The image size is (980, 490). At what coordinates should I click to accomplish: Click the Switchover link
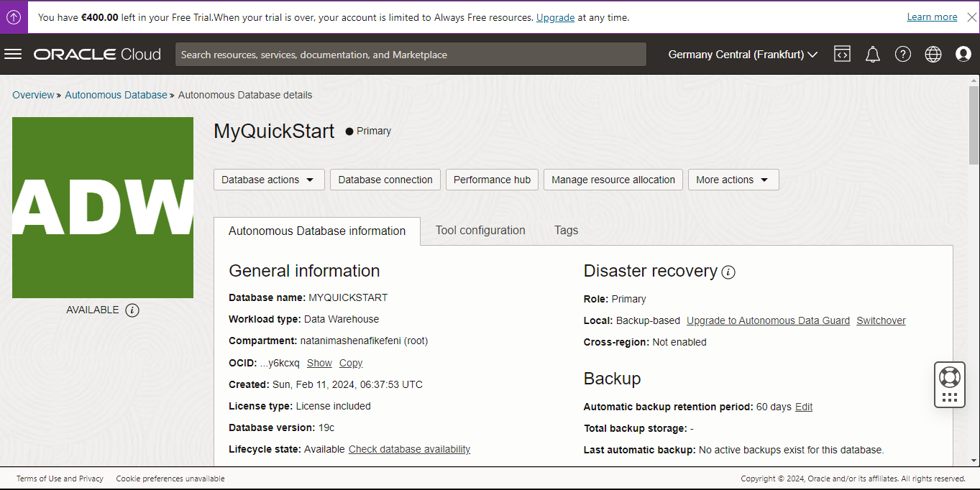pos(881,320)
